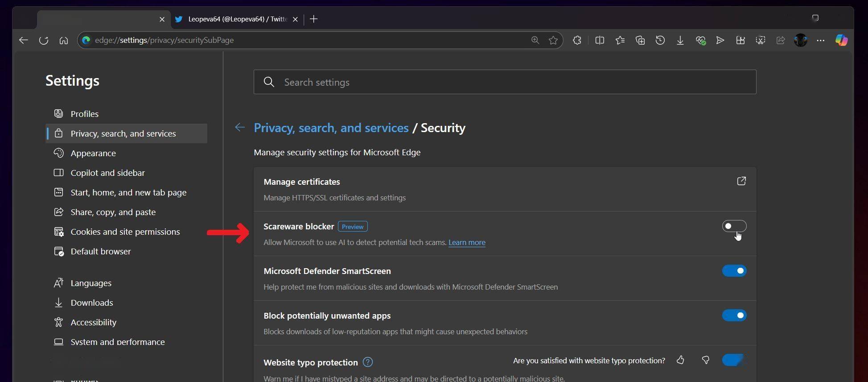
Task: Switch off Website typo protection toggle
Action: 734,360
